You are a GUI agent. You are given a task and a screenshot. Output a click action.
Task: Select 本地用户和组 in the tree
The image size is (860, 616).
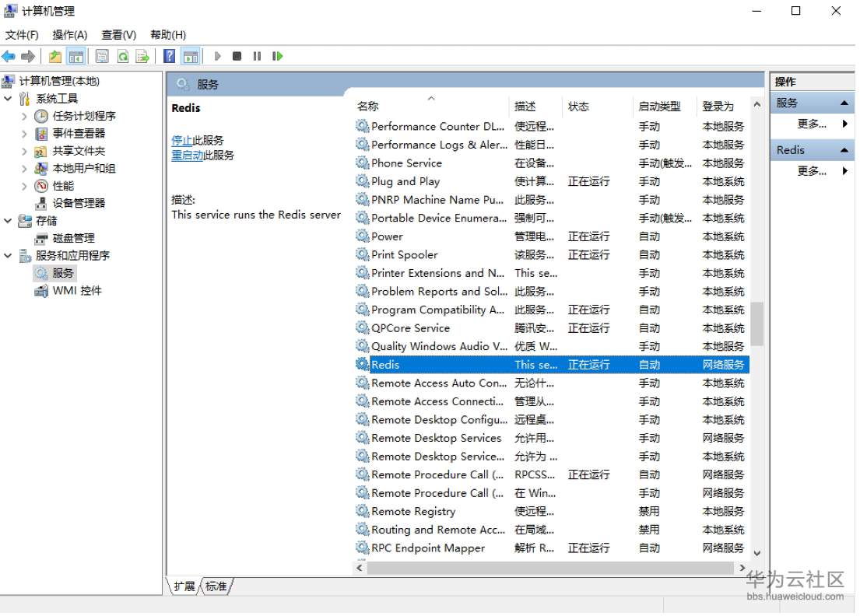[x=84, y=168]
